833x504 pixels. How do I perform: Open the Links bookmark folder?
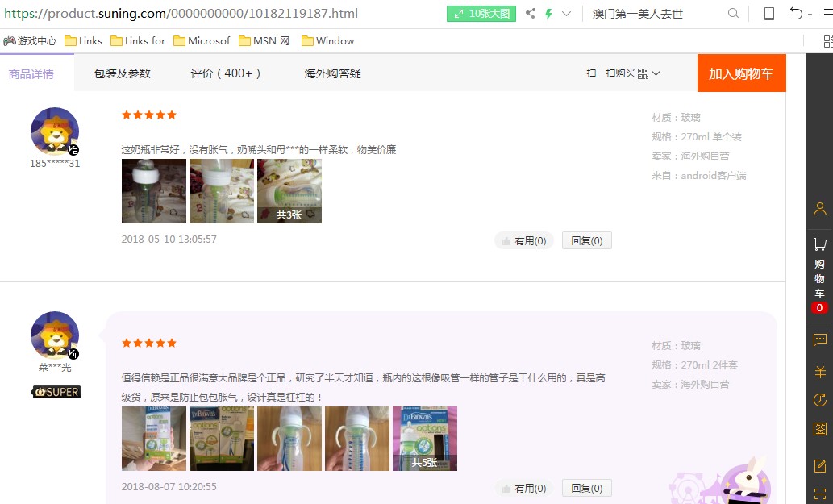click(84, 41)
